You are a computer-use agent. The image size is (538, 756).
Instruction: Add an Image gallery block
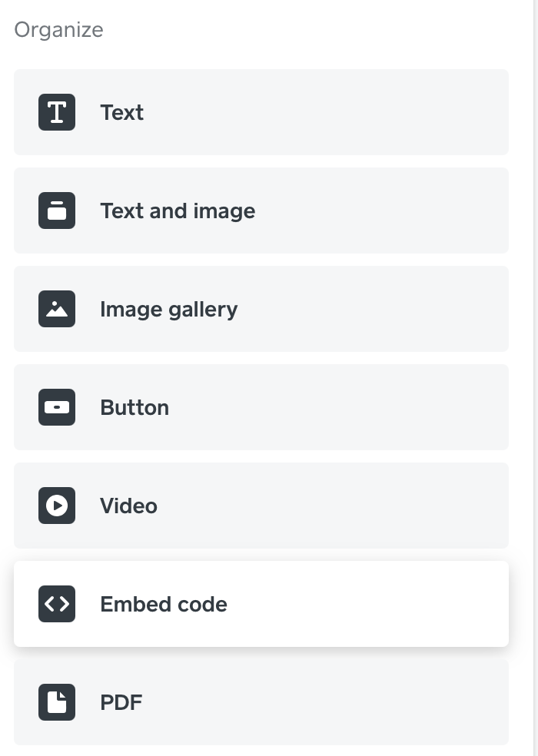coord(261,309)
